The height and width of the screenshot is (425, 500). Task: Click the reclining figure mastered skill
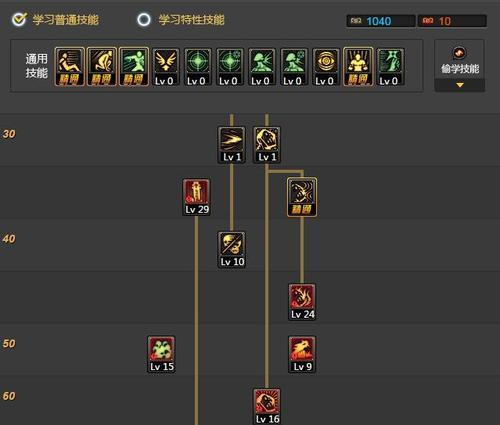click(x=69, y=67)
